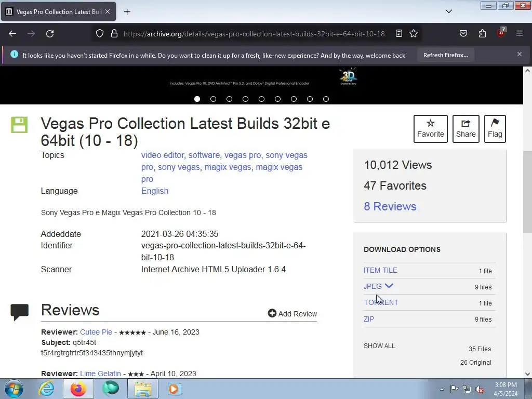Screen dimensions: 532x399
Task: Switch to Firefox in the taskbar
Action: coord(78,389)
